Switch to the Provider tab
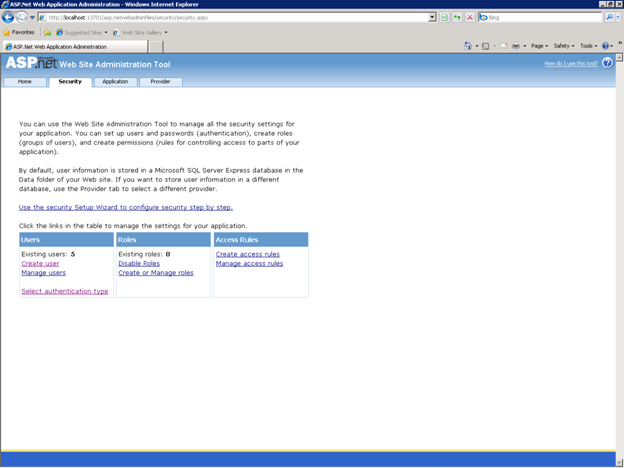The height and width of the screenshot is (468, 624). tap(160, 82)
